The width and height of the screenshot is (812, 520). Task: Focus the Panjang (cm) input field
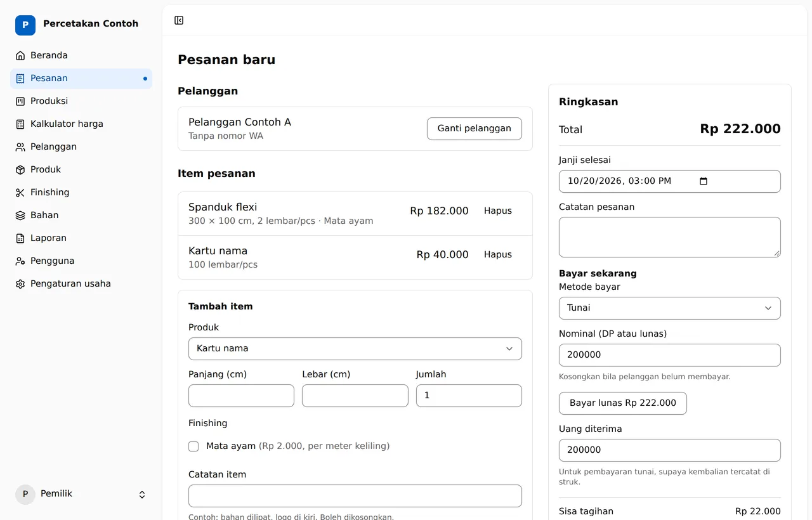tap(241, 396)
